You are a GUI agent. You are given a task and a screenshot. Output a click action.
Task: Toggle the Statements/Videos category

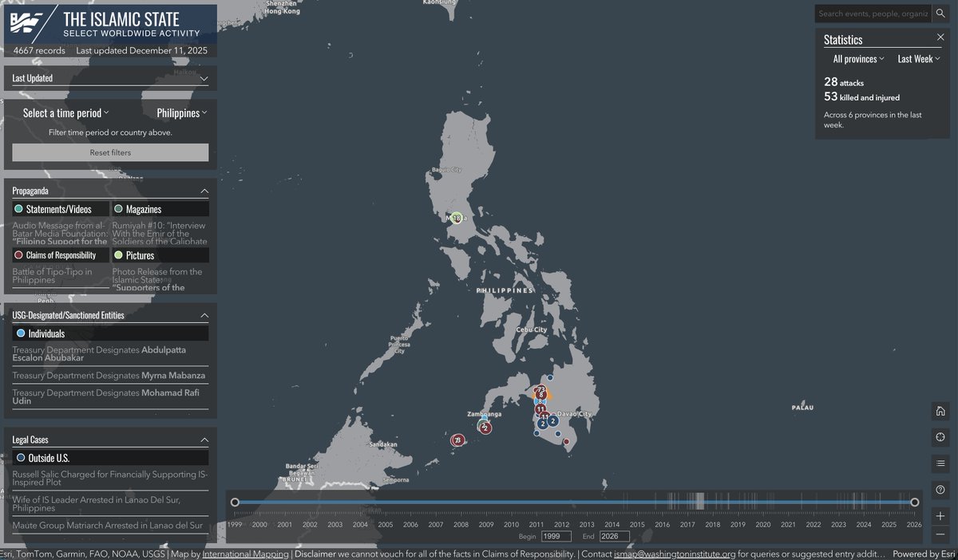coord(59,207)
